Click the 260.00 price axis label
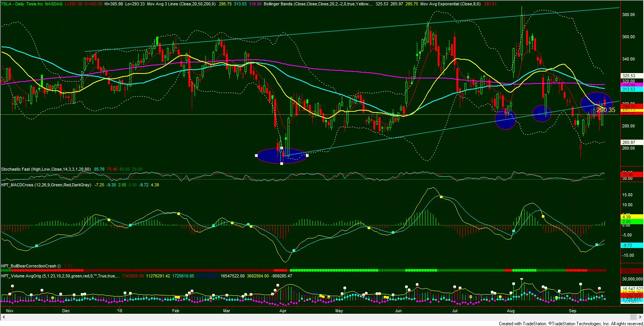 coord(629,148)
